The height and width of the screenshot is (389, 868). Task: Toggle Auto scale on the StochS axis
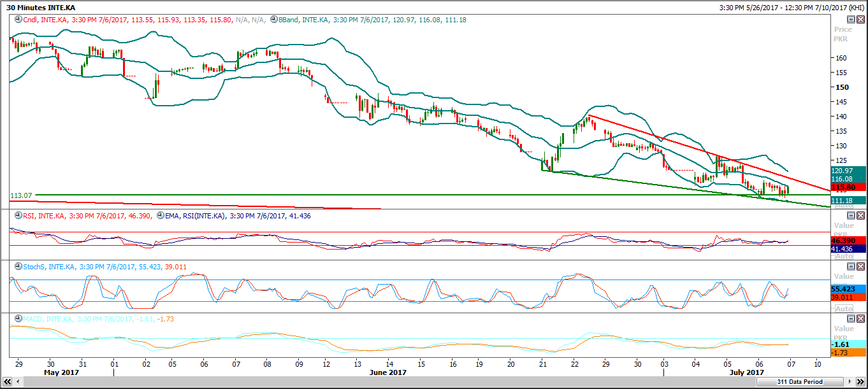point(844,308)
